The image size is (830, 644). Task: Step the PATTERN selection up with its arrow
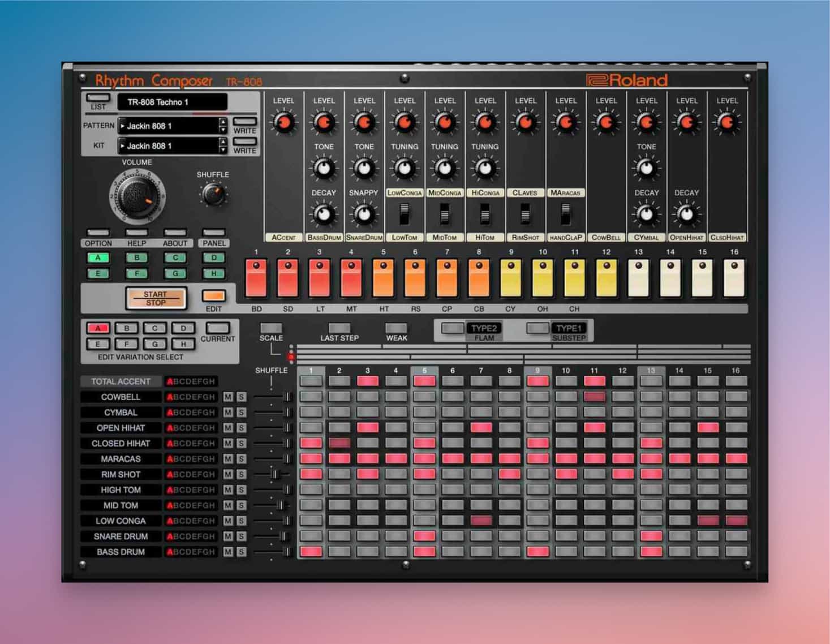coord(223,122)
